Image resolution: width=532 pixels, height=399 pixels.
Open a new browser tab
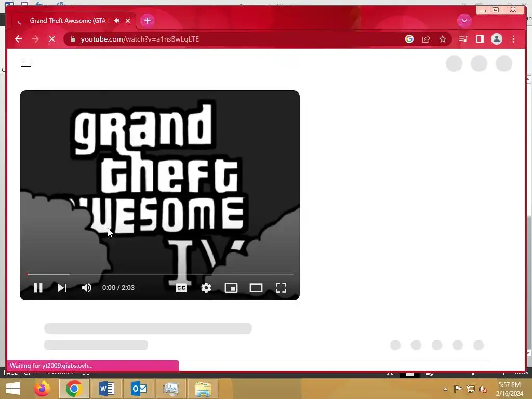point(147,21)
